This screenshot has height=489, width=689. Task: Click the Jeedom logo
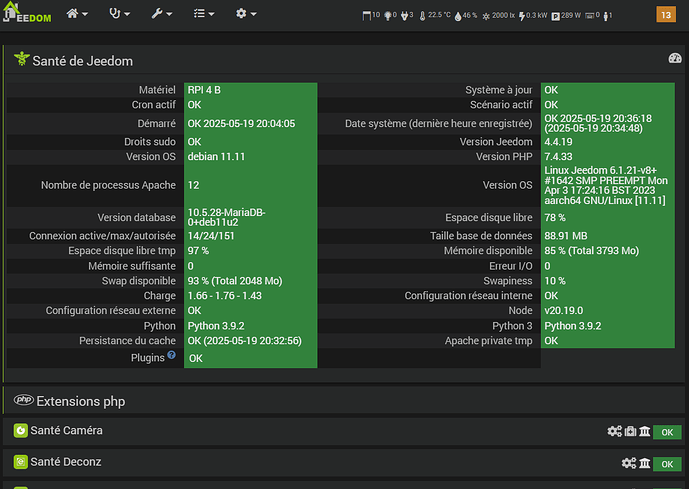point(26,12)
